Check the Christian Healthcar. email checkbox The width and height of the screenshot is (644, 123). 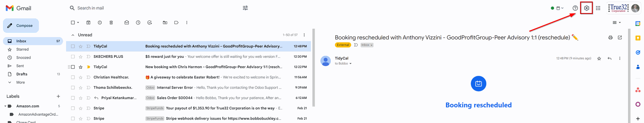click(73, 77)
